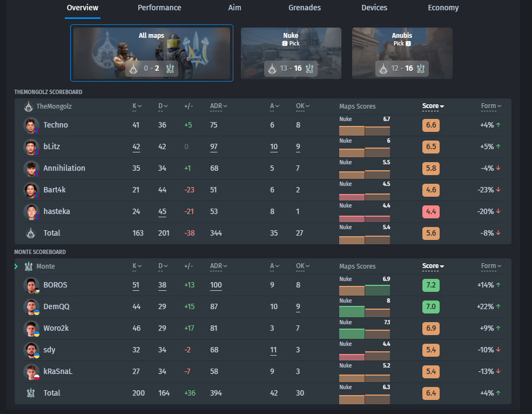The width and height of the screenshot is (532, 414).
Task: Open the Economy tab
Action: tap(443, 8)
